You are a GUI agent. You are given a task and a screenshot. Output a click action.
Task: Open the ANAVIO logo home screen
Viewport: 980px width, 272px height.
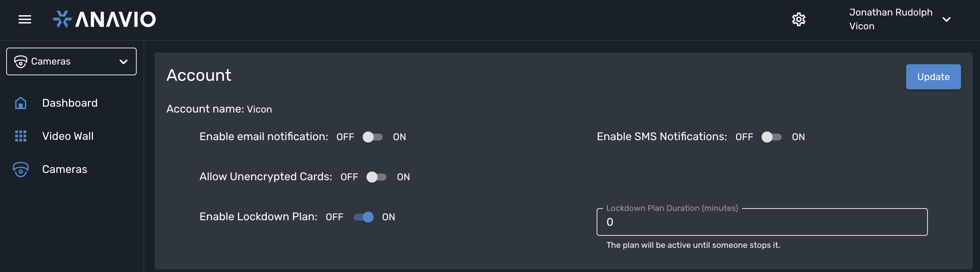click(104, 19)
